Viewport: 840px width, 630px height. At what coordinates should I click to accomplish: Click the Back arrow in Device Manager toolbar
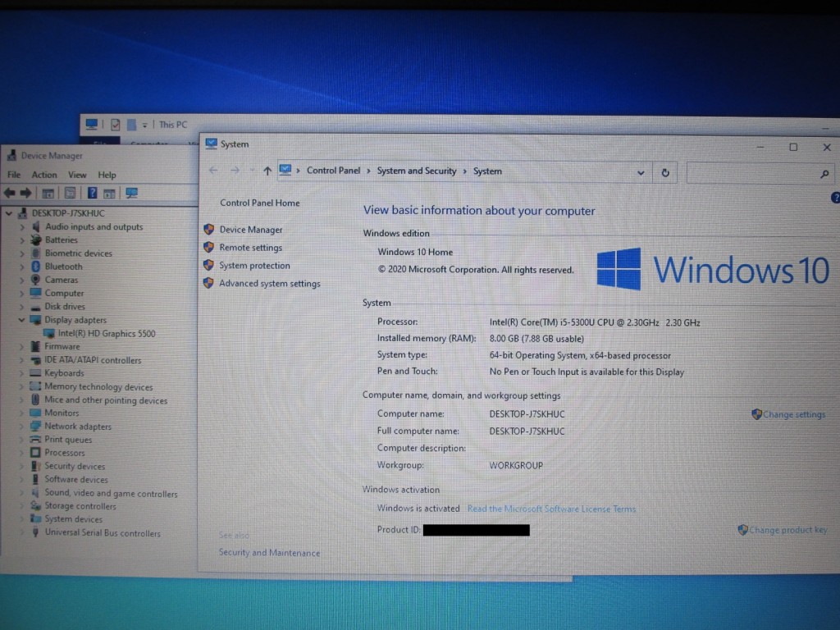coord(10,193)
